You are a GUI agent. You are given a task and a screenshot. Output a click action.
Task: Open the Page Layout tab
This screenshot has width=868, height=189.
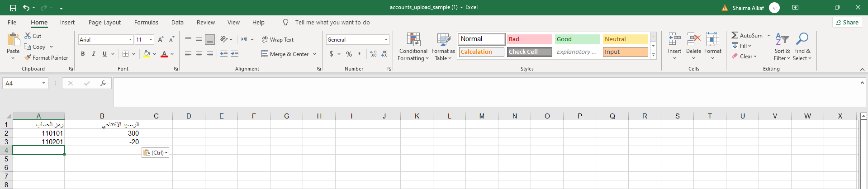pos(104,22)
